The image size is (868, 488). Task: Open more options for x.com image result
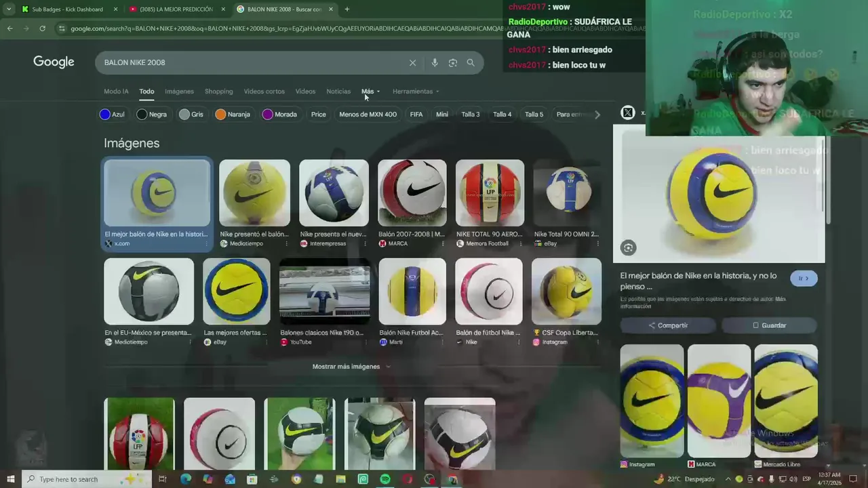point(206,243)
